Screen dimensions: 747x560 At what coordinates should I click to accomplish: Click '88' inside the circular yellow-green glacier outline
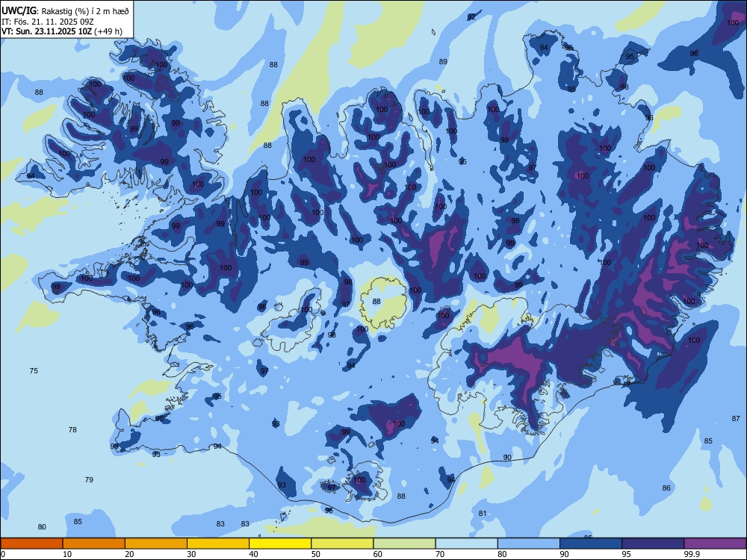376,301
